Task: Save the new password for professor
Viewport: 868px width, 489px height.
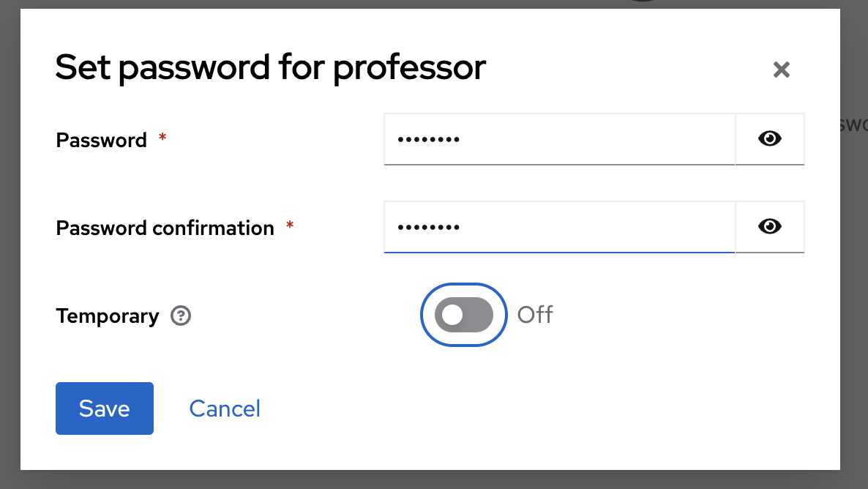Action: point(105,408)
